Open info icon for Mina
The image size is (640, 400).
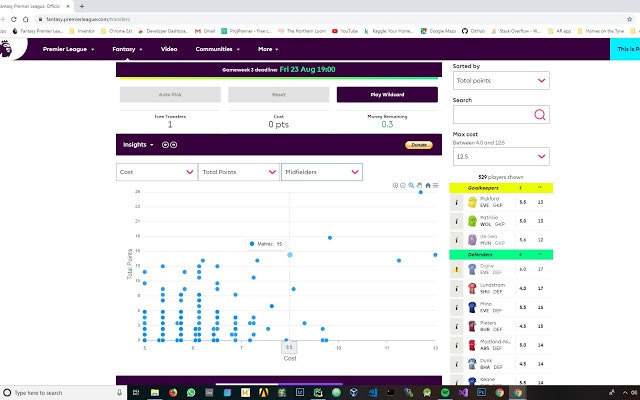click(456, 307)
